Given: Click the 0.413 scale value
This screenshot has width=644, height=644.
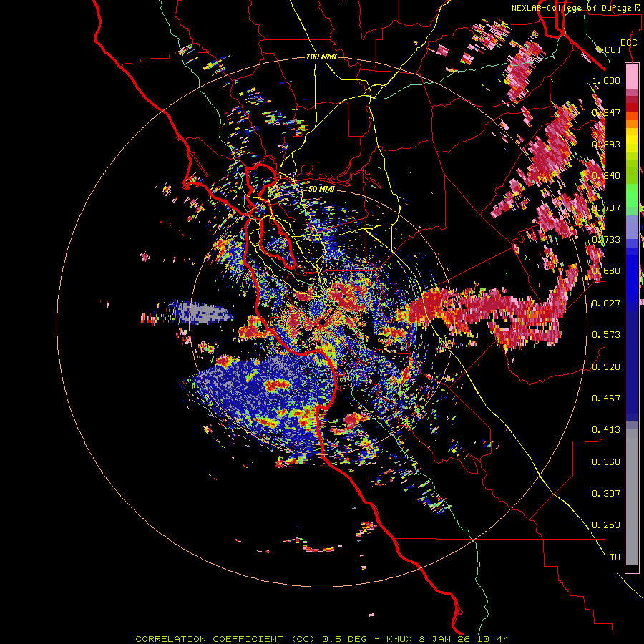Looking at the screenshot, I should point(606,429).
